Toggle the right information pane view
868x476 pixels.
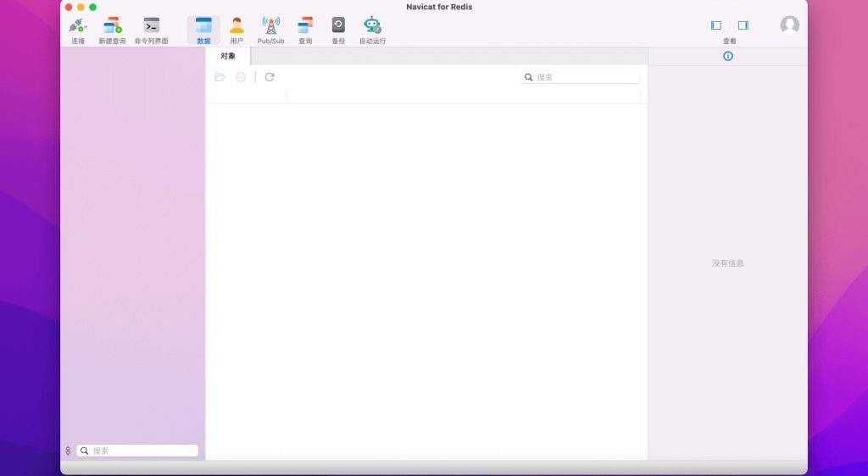pos(743,25)
